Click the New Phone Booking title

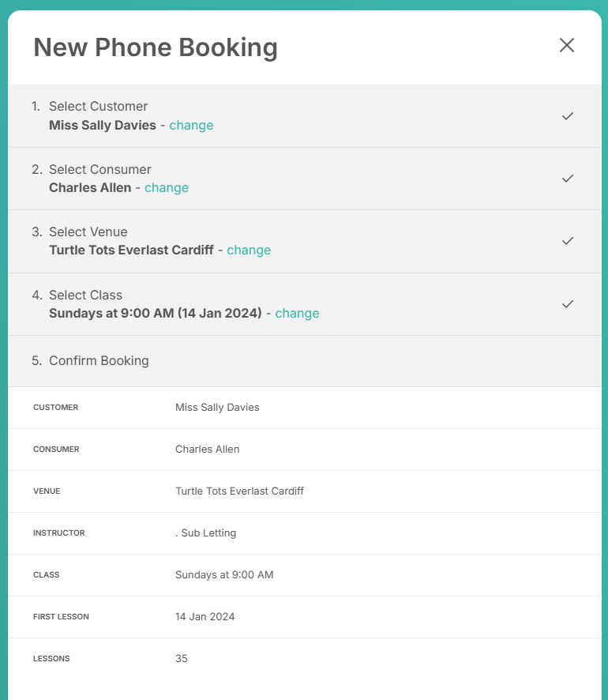[156, 47]
